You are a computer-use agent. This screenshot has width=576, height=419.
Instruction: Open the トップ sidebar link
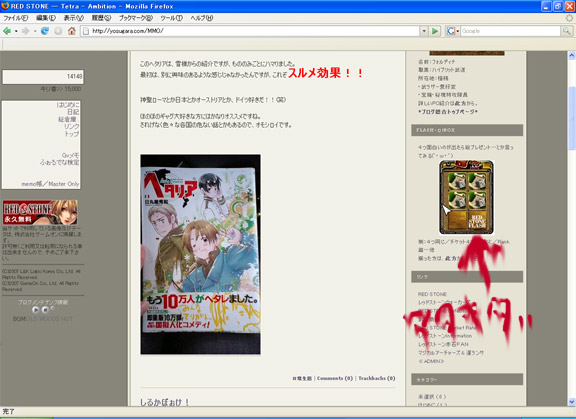click(72, 134)
